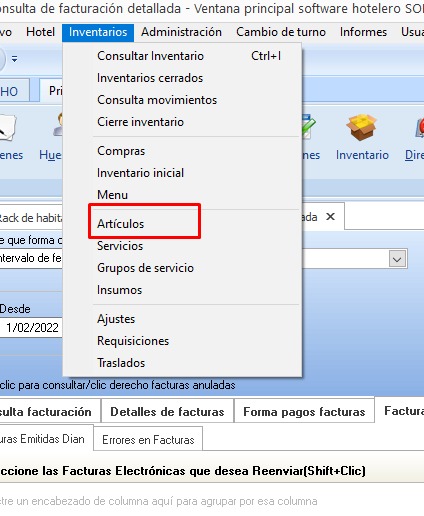Screen dimensions: 424x516
Task: Click the Rack de habitaciones tab
Action: point(31,218)
